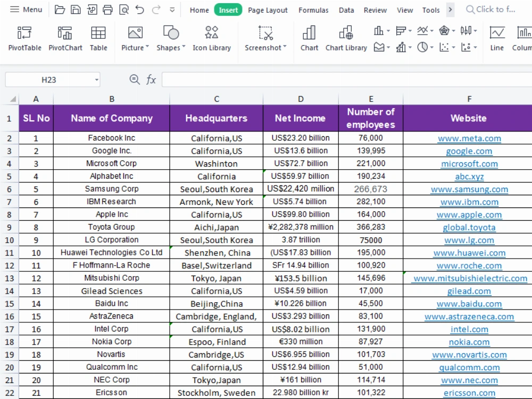The height and width of the screenshot is (399, 532).
Task: Click the Shapes icon
Action: pos(171,33)
